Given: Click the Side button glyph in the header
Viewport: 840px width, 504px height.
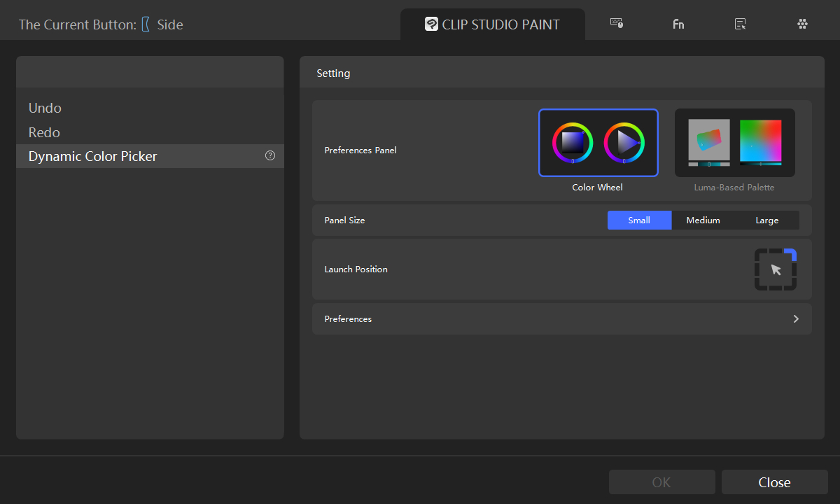Looking at the screenshot, I should pos(146,23).
